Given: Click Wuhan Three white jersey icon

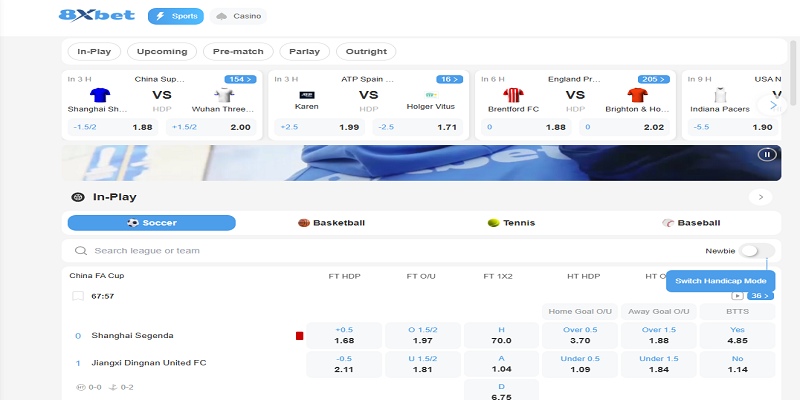Looking at the screenshot, I should 224,95.
